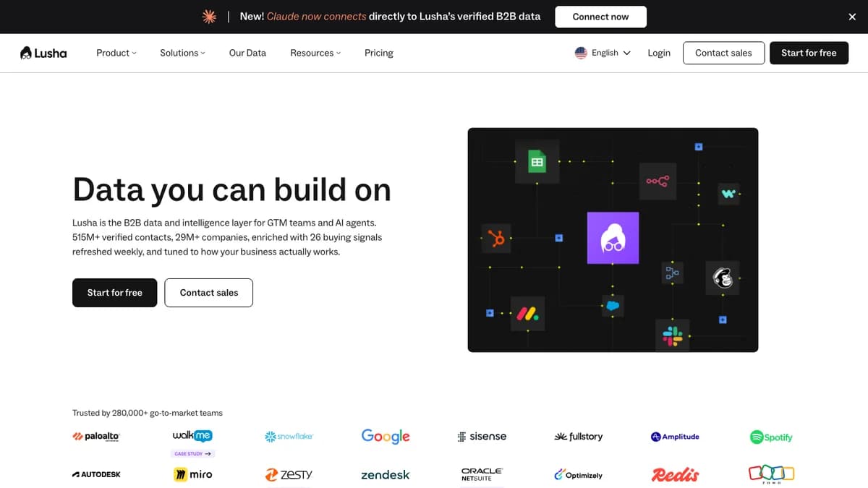Click the Salesforce cloud icon in the illustration
868x488 pixels.
tap(613, 306)
